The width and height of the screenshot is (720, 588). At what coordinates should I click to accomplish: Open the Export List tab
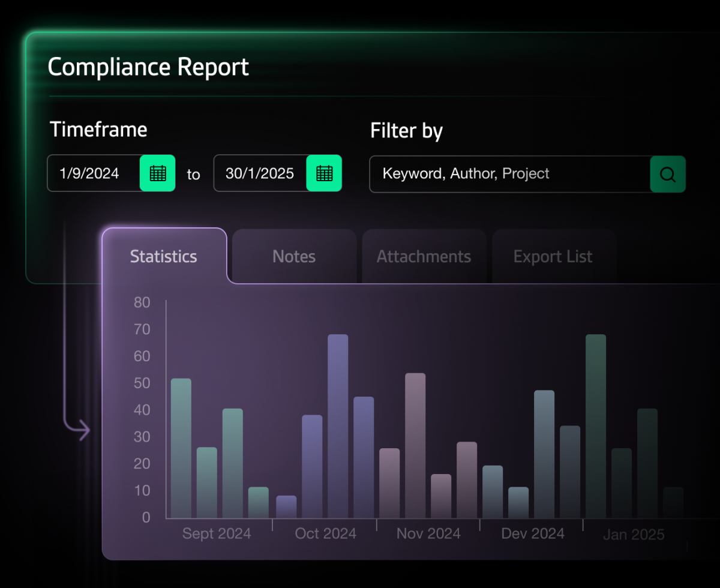click(552, 256)
